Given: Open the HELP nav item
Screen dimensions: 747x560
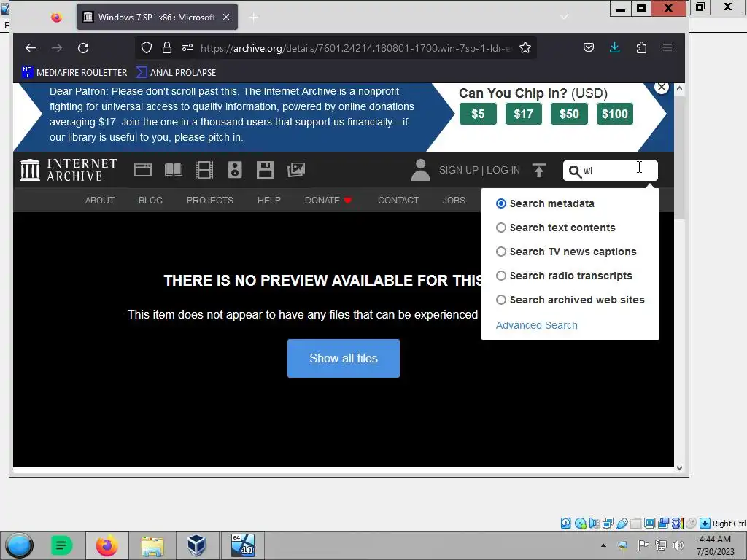Looking at the screenshot, I should (268, 200).
